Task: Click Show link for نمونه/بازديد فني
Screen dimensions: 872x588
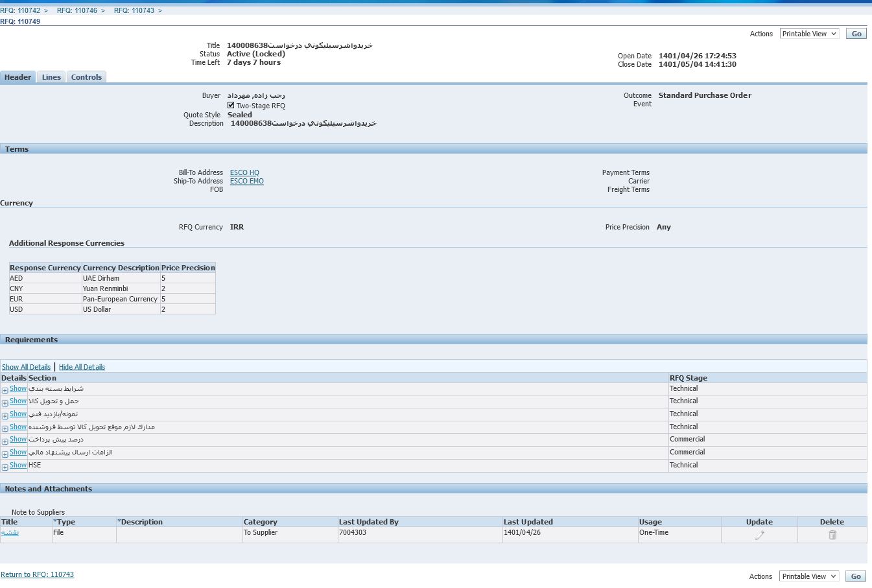Action: click(18, 414)
